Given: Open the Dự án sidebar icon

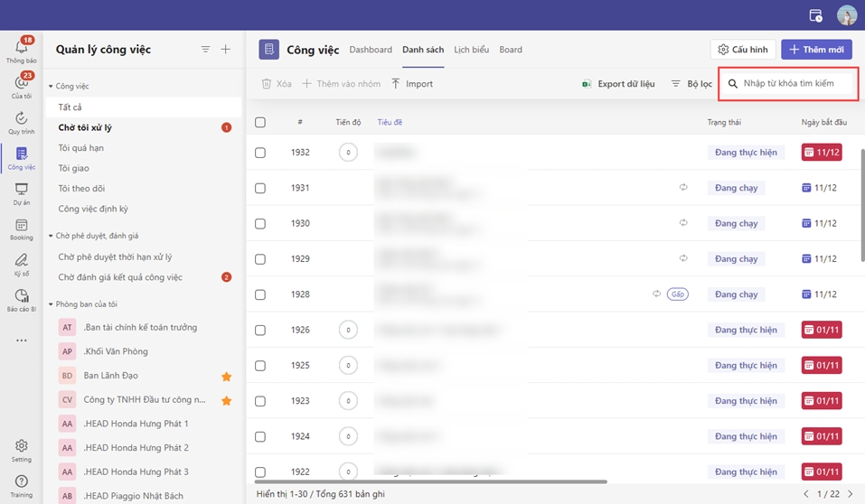Looking at the screenshot, I should click(22, 190).
